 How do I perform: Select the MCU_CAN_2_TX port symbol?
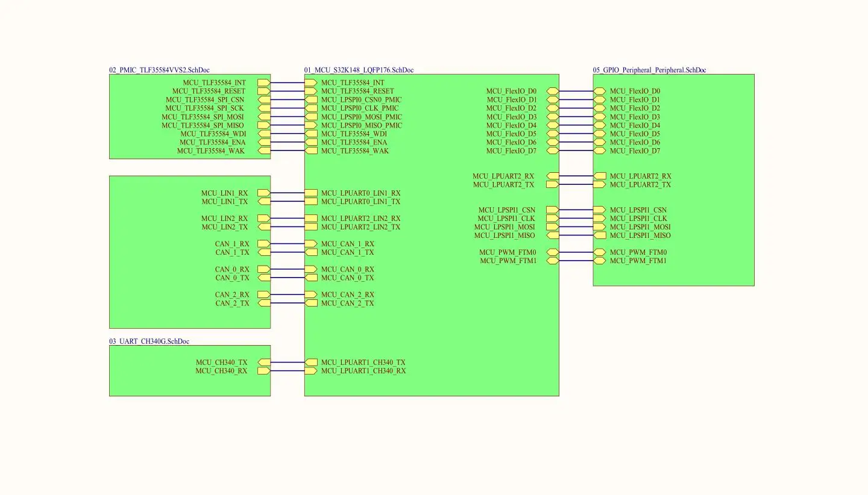311,303
